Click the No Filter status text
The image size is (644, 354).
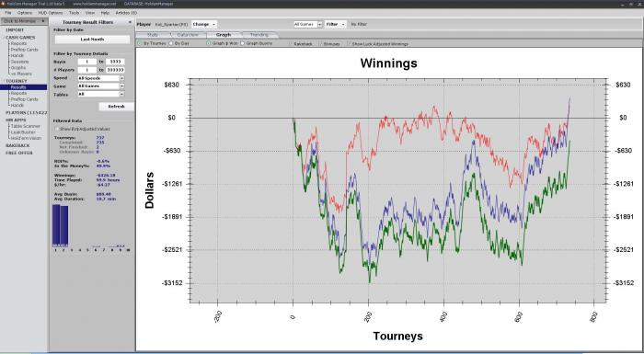[x=359, y=24]
